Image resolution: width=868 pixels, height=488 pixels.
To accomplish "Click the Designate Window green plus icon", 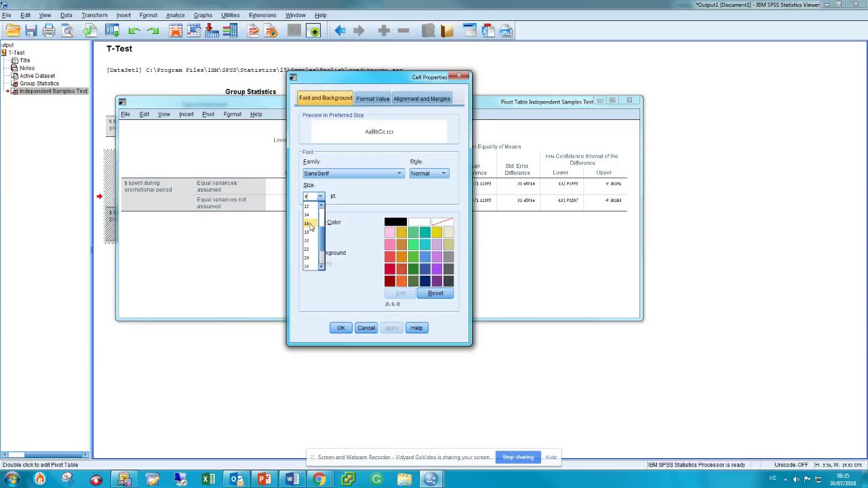I will 313,30.
